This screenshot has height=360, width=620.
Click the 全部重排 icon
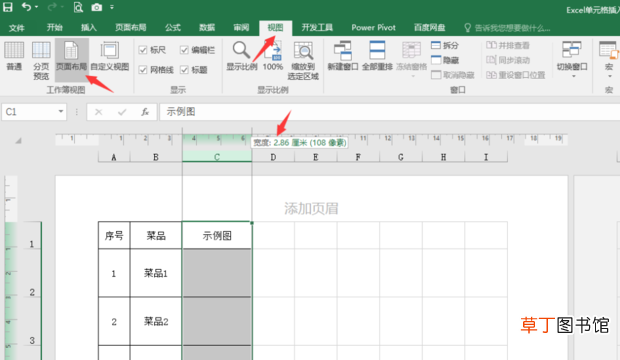377,56
